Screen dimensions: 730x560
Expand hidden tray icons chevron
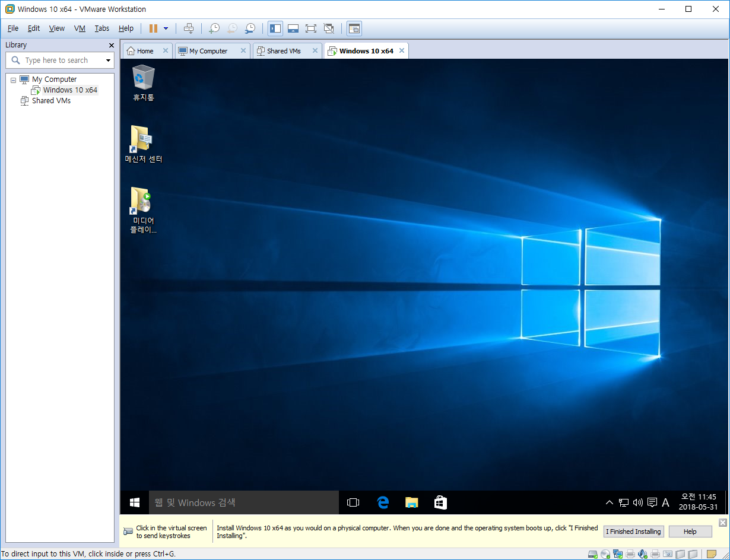(609, 502)
